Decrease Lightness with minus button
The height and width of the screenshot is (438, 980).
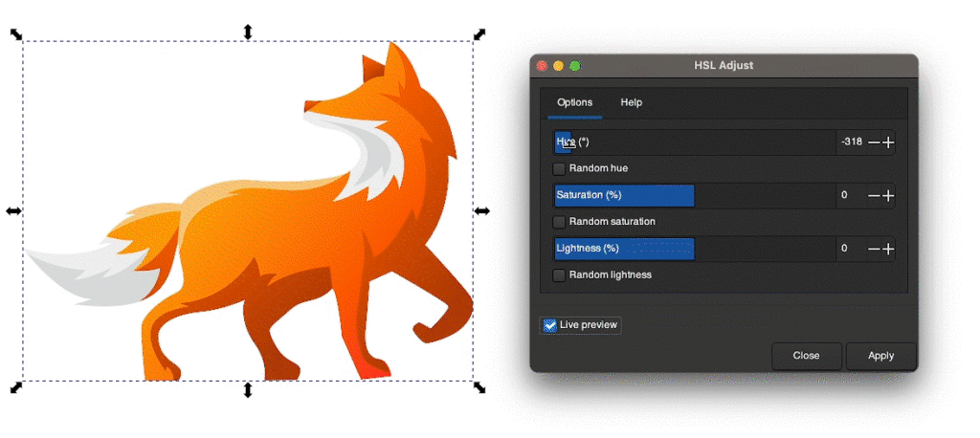point(874,249)
